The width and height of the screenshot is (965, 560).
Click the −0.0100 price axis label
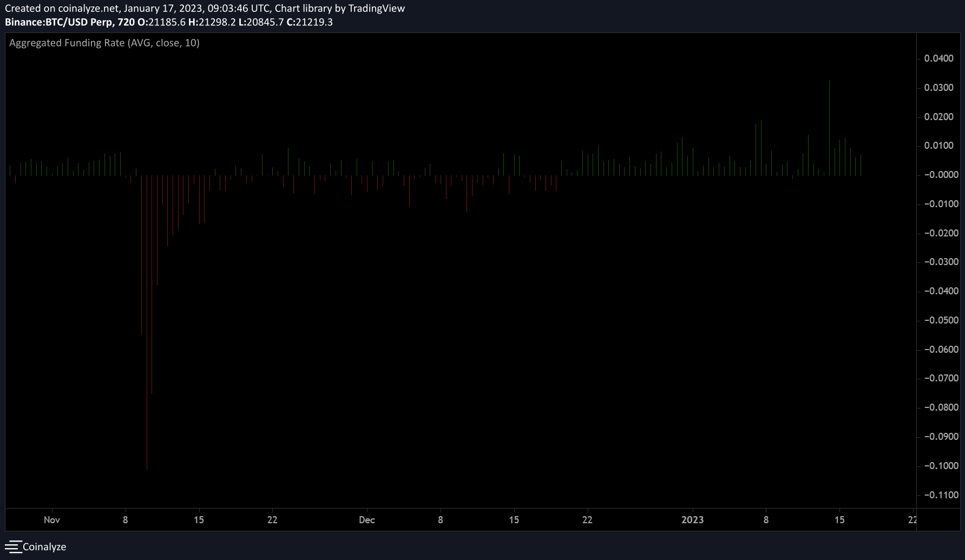[x=941, y=204]
